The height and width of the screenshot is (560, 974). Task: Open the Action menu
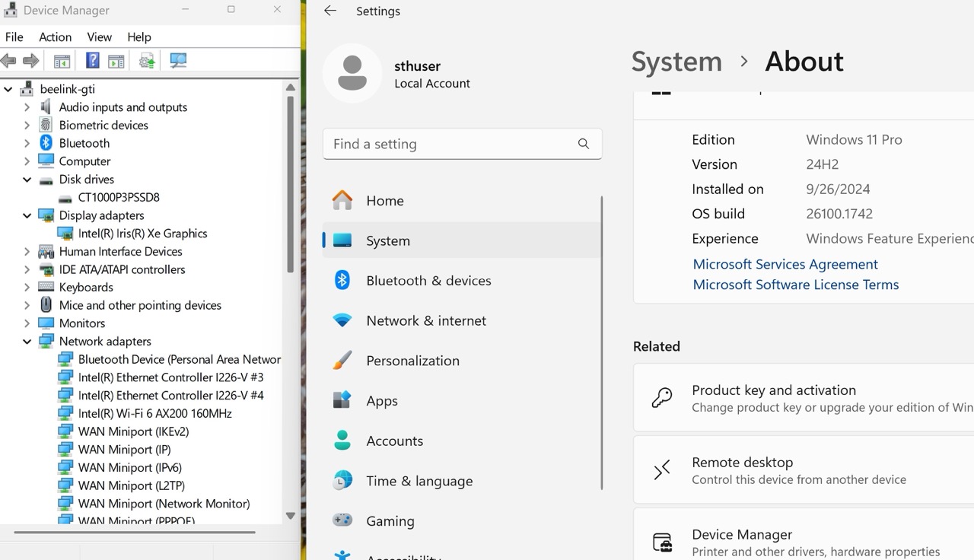(55, 37)
